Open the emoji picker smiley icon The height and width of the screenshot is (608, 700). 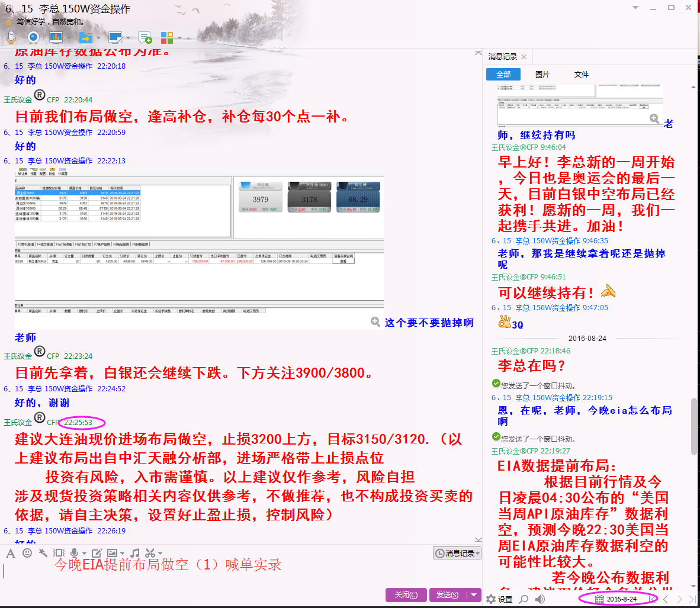click(27, 553)
